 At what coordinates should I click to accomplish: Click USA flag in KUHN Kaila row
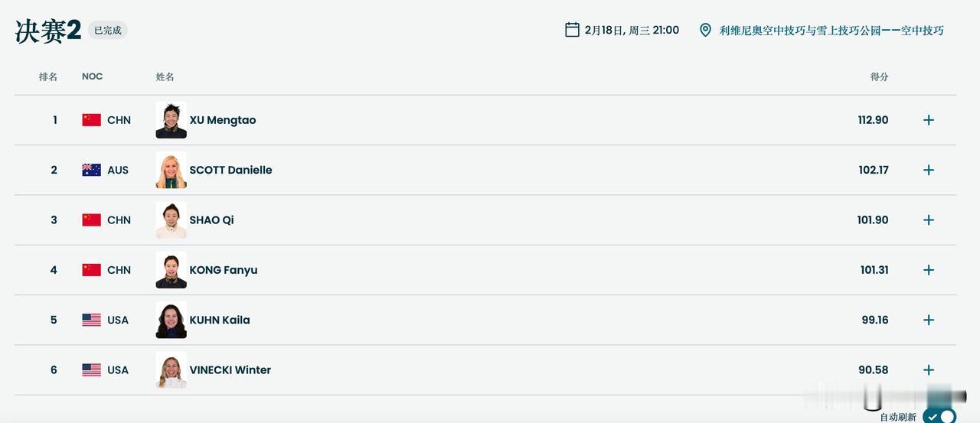click(x=92, y=320)
